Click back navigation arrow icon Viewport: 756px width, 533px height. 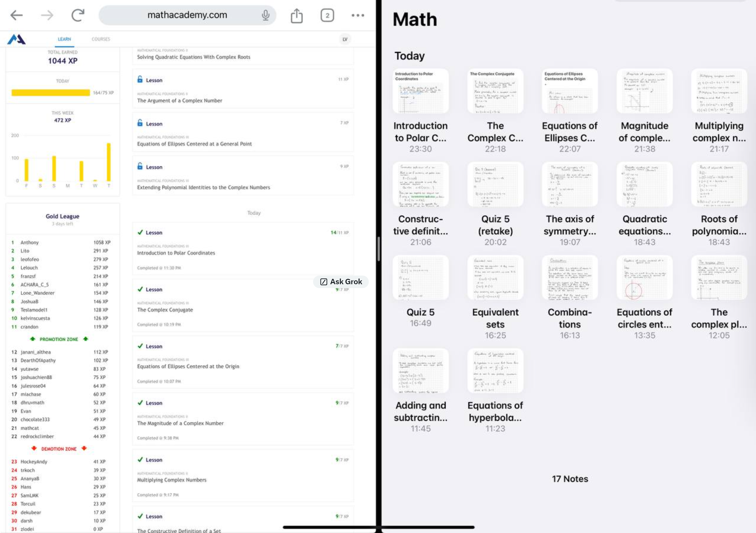pos(15,14)
